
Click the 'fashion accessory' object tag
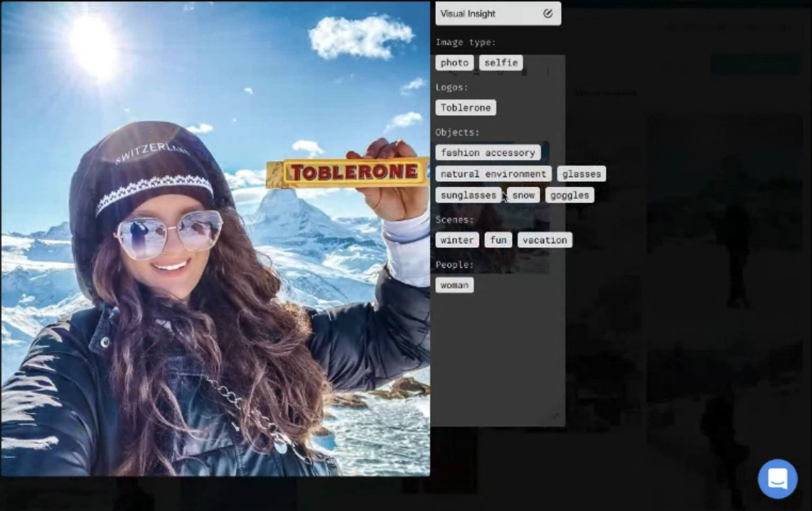tap(488, 153)
